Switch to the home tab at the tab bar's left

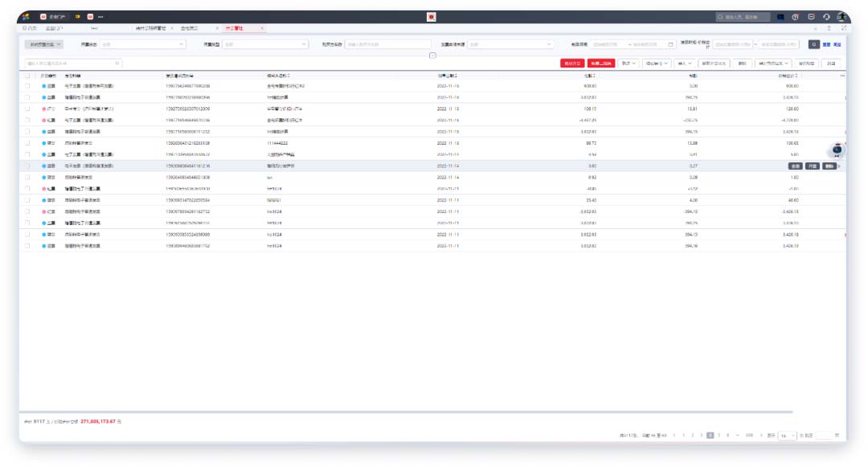pyautogui.click(x=30, y=28)
